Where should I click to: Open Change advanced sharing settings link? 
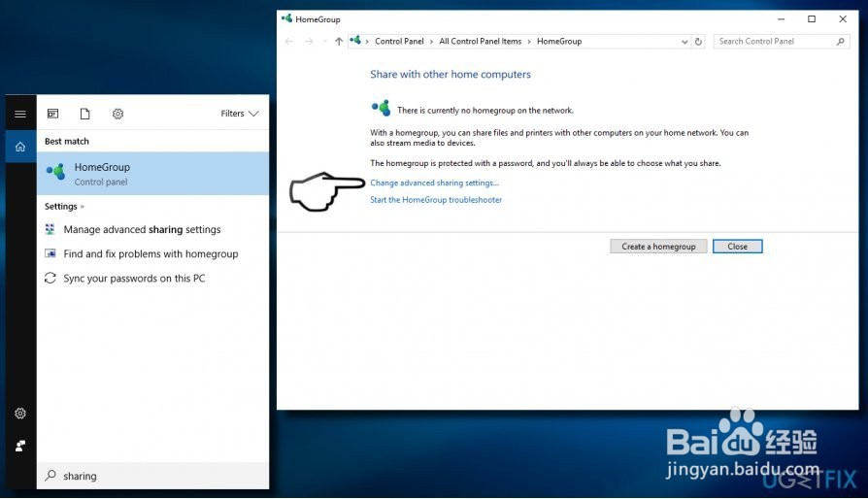tap(435, 183)
